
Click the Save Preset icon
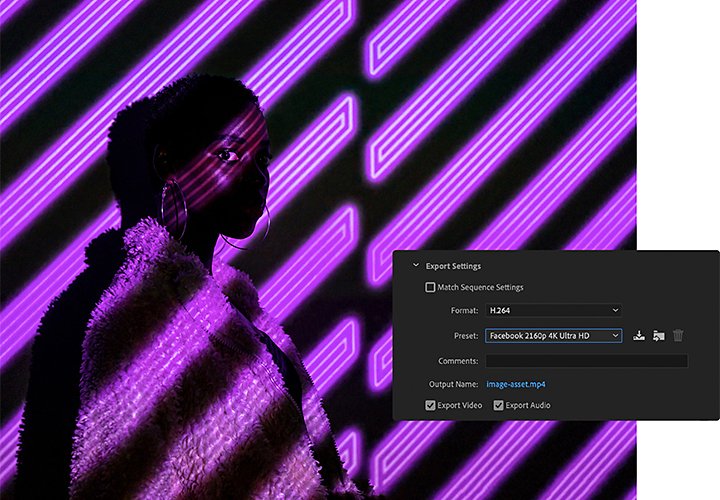[639, 336]
